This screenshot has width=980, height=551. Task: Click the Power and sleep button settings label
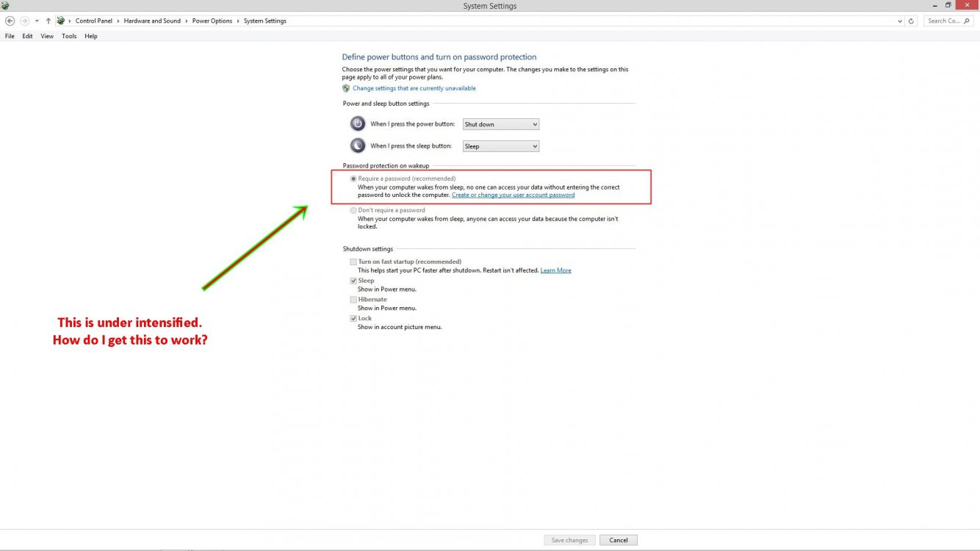coord(386,104)
